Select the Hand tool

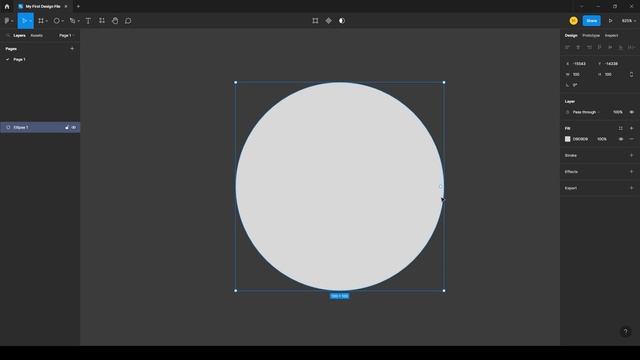click(115, 21)
